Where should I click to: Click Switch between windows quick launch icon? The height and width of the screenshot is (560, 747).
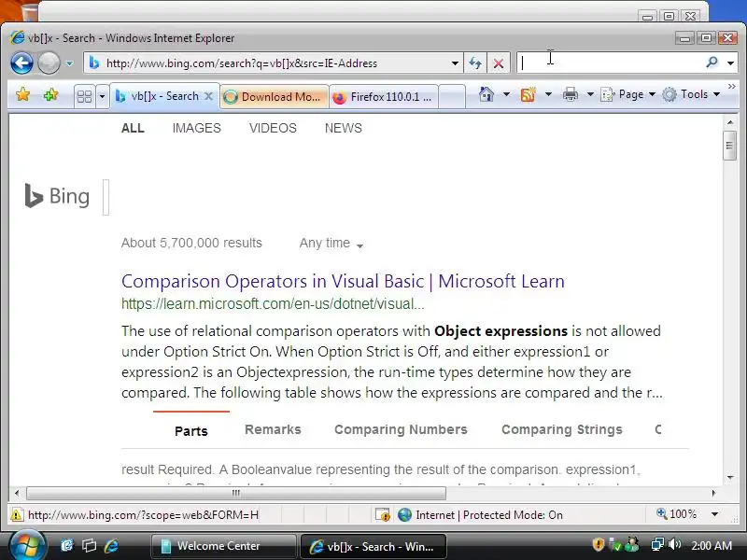click(89, 545)
